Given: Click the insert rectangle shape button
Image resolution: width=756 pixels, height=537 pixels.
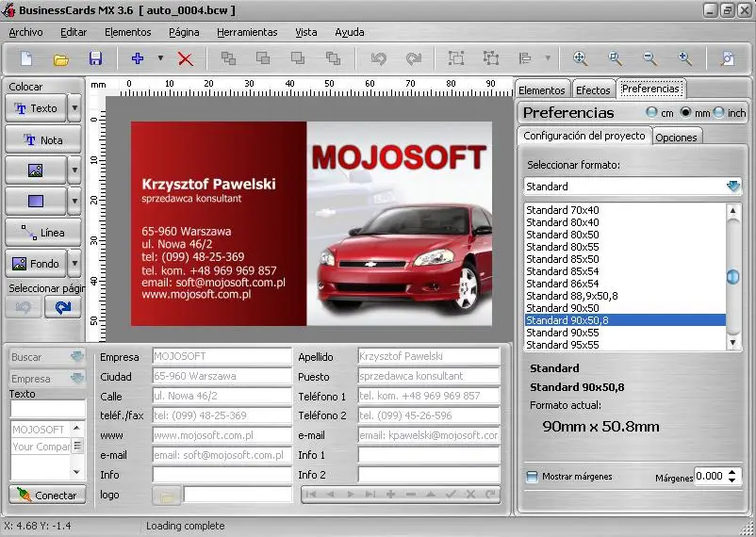Looking at the screenshot, I should (35, 201).
